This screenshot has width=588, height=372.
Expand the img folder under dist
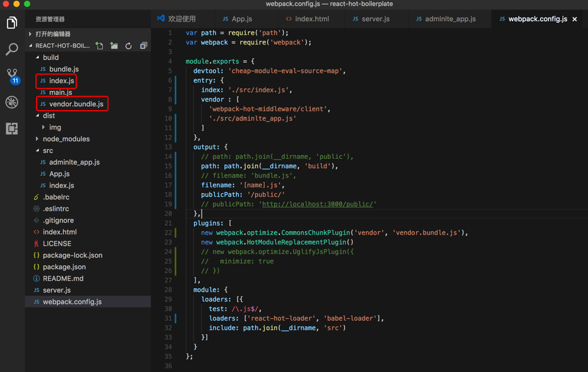point(55,128)
